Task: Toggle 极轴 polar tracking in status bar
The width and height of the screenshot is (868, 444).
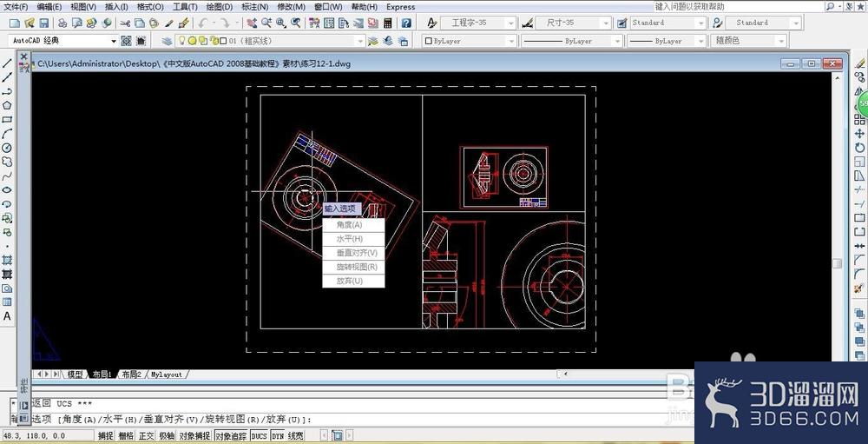Action: coord(167,436)
